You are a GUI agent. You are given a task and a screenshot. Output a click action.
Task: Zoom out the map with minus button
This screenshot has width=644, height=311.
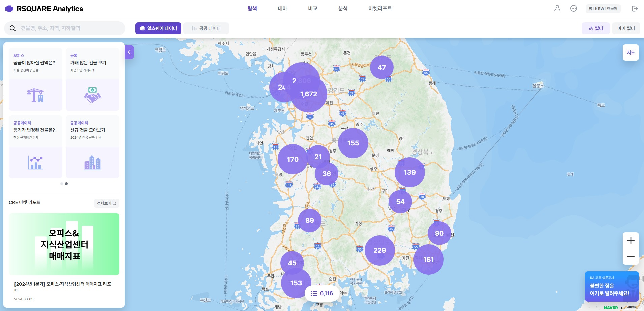pyautogui.click(x=631, y=256)
